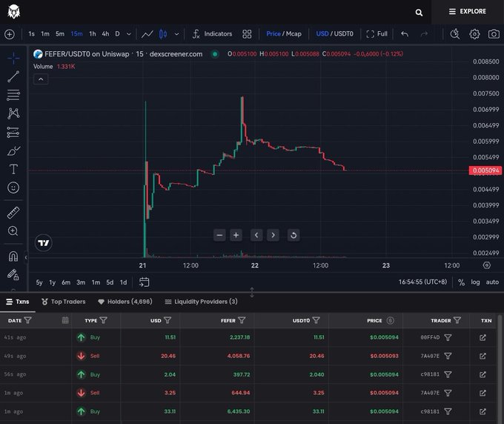Screen dimensions: 504x424
Task: Switch to the Top Traders tab
Action: (x=64, y=302)
